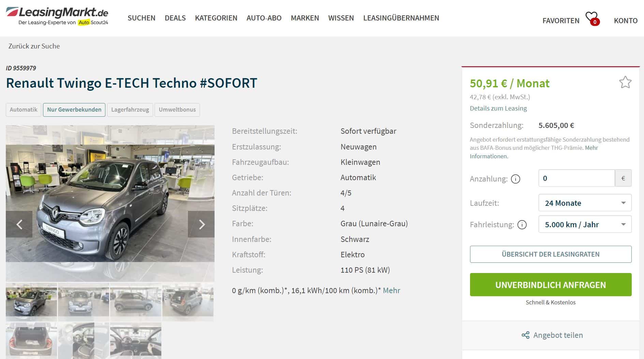Screen dimensions: 644x359
Task: Open MARKEN menu
Action: pos(305,18)
